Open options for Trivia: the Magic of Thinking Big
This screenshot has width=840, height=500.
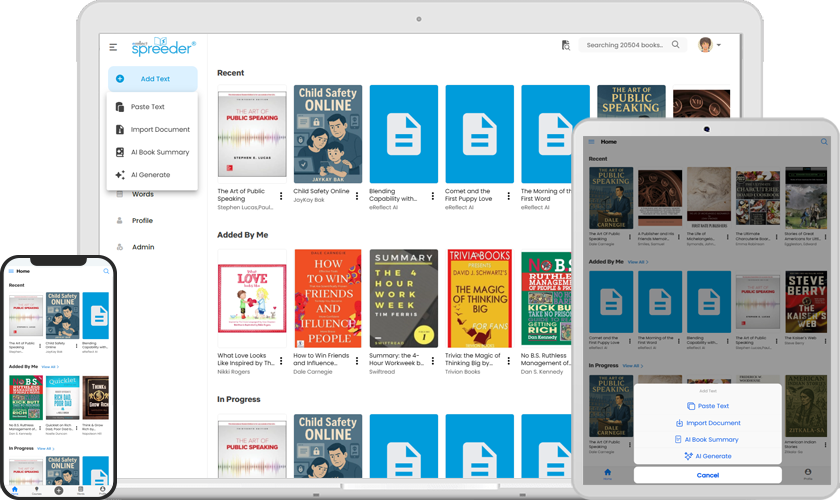pyautogui.click(x=508, y=361)
